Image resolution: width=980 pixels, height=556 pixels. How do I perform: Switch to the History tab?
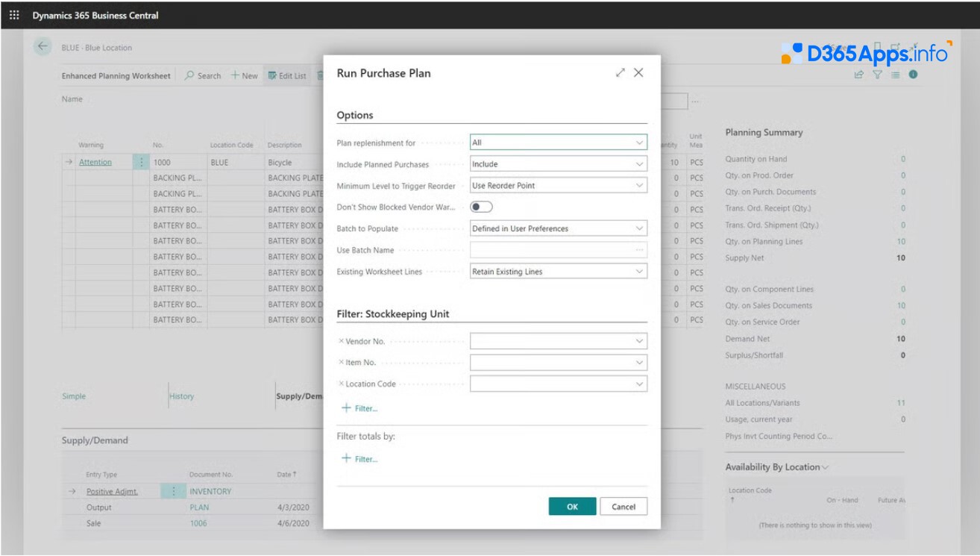coord(181,396)
